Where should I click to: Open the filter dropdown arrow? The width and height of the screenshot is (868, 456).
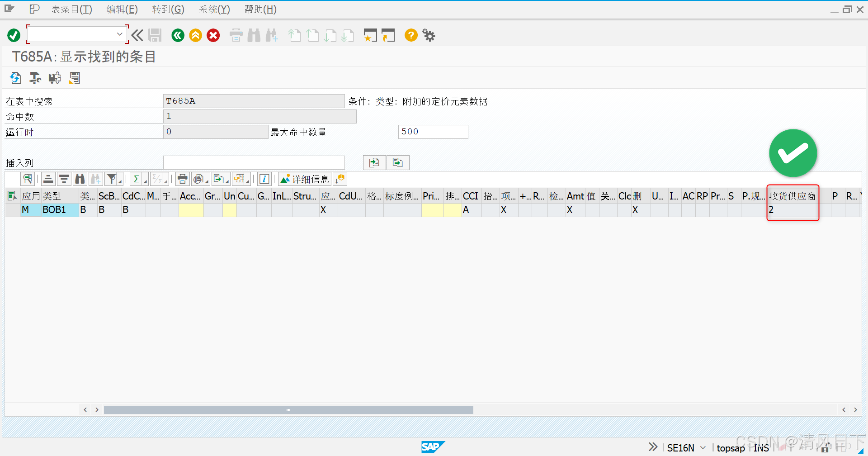118,180
